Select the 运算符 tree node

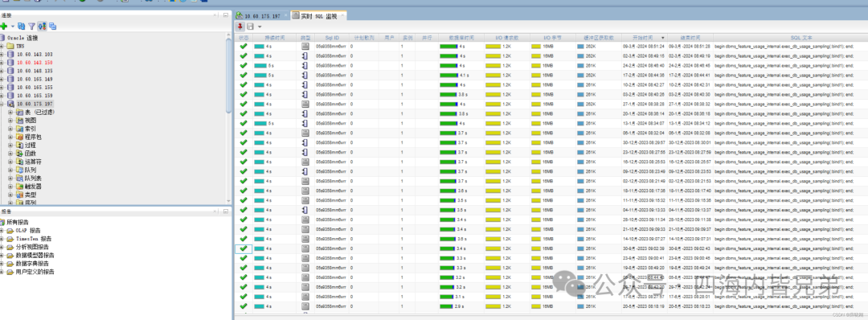(x=33, y=162)
